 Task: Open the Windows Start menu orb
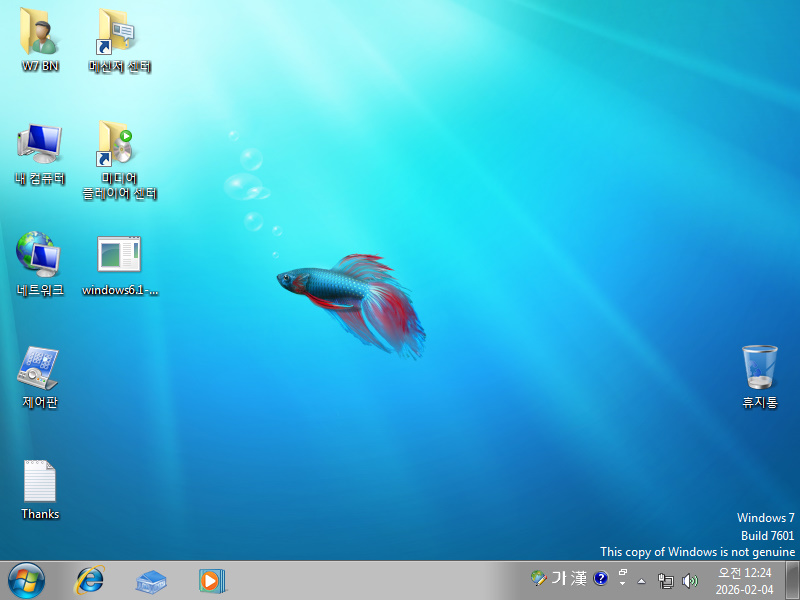pos(26,581)
